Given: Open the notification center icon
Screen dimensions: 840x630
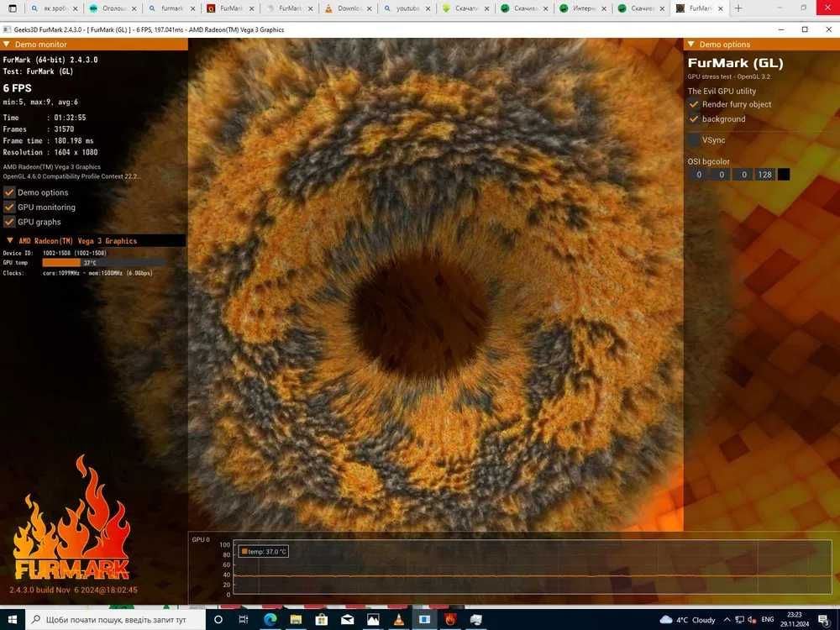Looking at the screenshot, I should 825,620.
